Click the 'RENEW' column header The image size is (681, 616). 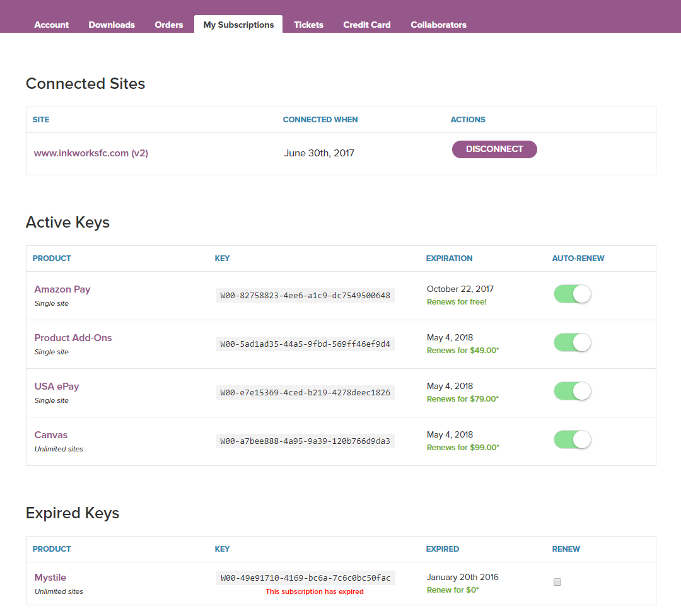pos(566,549)
